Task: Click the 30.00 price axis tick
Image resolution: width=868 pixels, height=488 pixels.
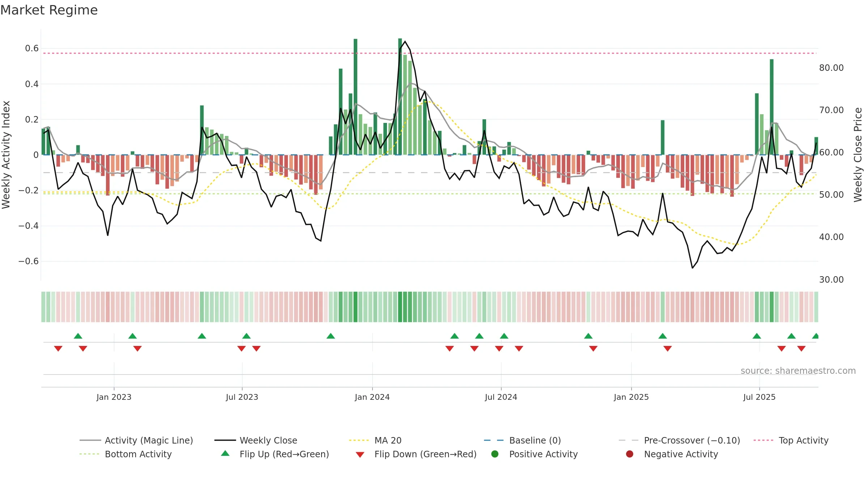Action: 831,279
